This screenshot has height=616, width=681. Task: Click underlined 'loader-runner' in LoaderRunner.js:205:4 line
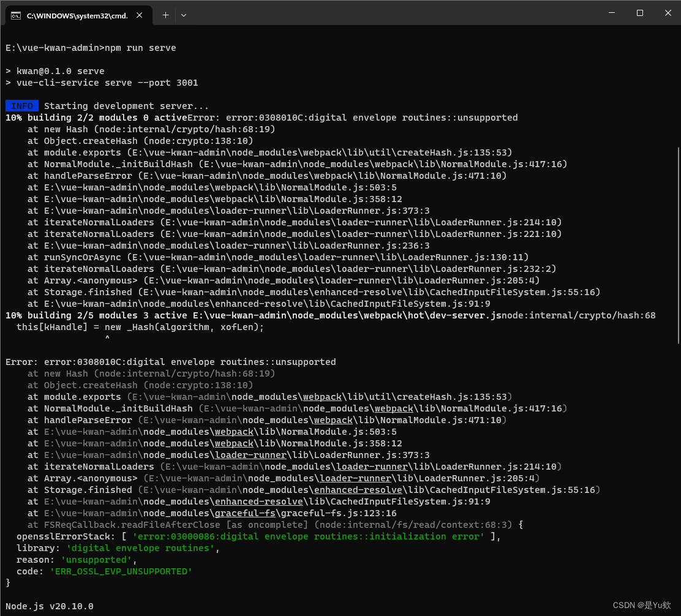pos(355,478)
